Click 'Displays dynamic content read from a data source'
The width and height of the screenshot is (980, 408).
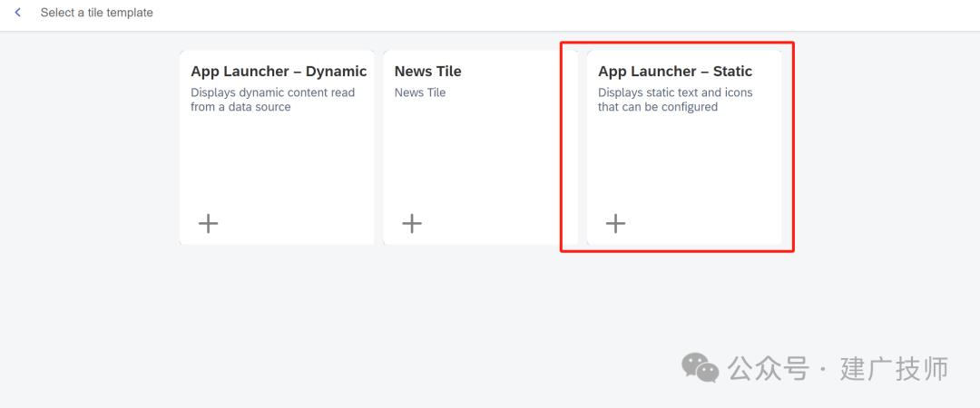[x=272, y=100]
